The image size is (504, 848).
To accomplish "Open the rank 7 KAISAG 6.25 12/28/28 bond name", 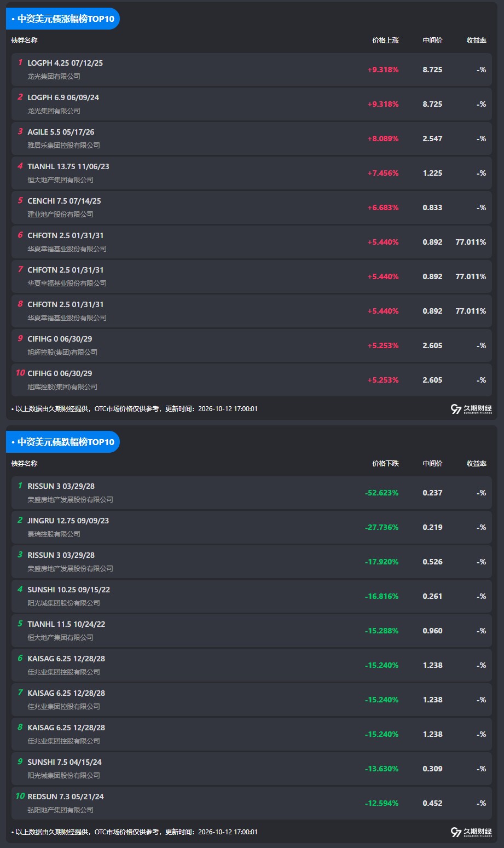I will tap(66, 693).
